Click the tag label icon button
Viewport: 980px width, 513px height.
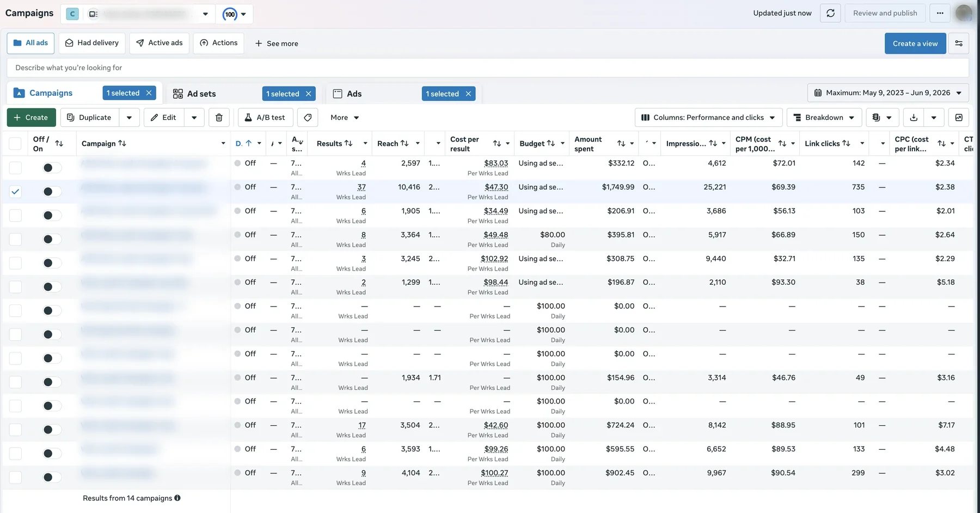click(x=308, y=118)
